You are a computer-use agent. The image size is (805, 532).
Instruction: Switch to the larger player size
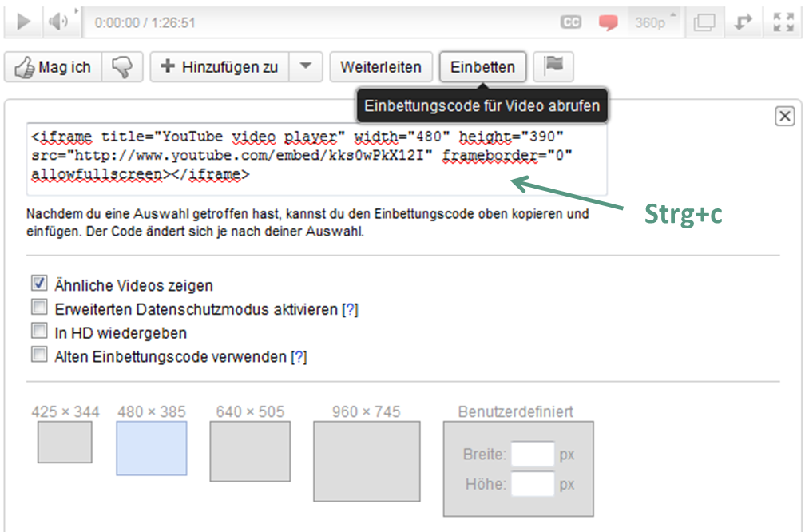point(704,22)
